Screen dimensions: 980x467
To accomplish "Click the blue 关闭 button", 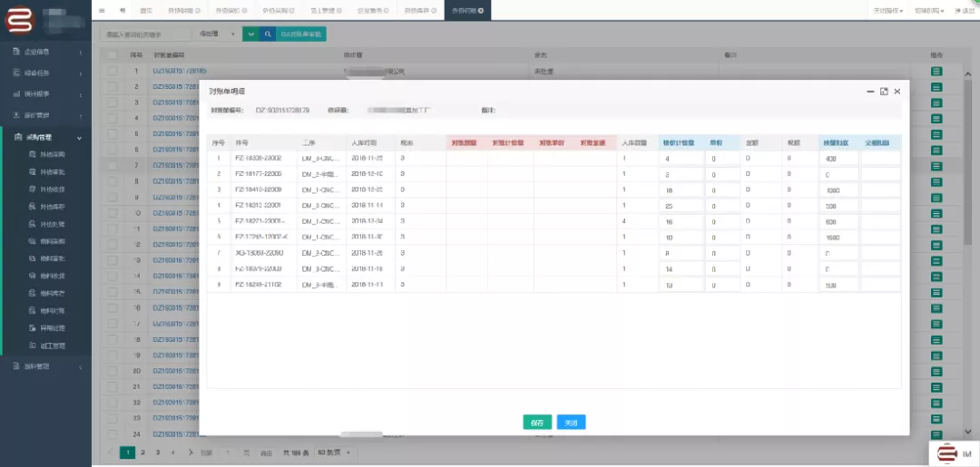I will (571, 423).
